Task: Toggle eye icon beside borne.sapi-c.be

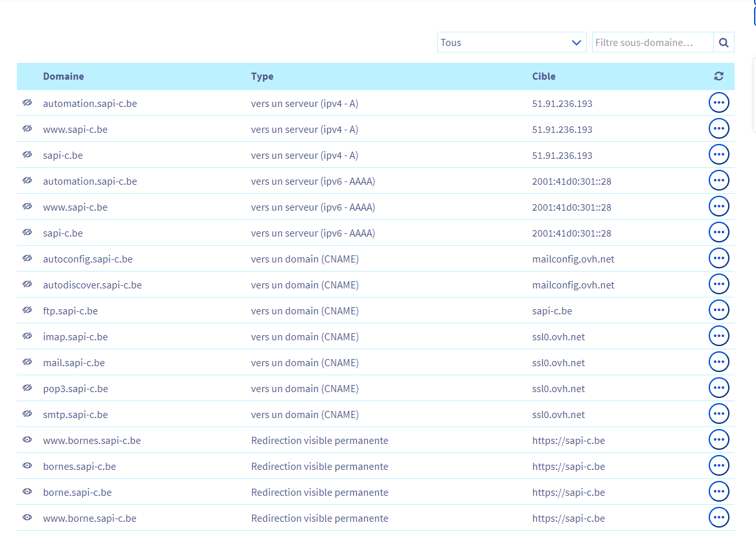Action: [x=27, y=491]
